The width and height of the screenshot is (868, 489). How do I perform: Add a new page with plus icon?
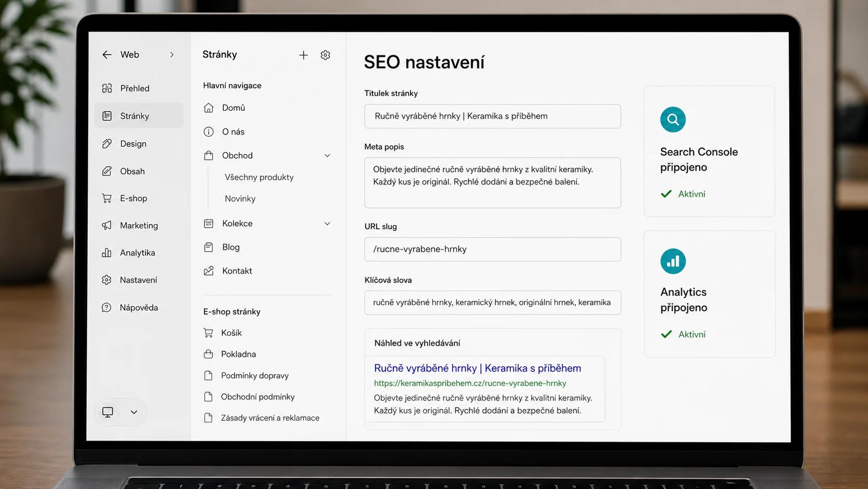(x=304, y=55)
